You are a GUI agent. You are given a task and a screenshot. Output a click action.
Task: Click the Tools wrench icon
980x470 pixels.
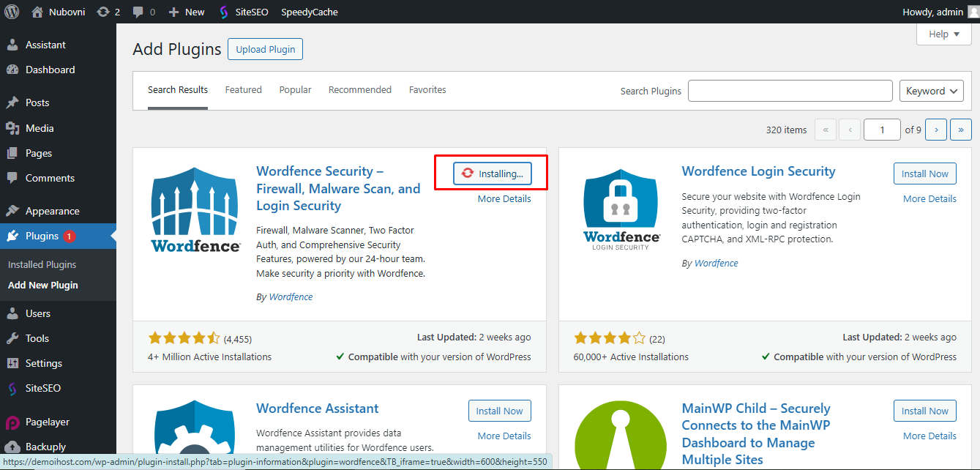coord(12,338)
